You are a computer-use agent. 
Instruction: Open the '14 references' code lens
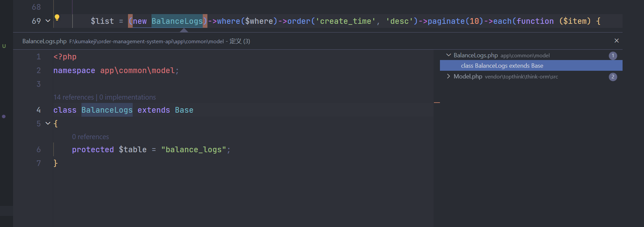click(74, 97)
